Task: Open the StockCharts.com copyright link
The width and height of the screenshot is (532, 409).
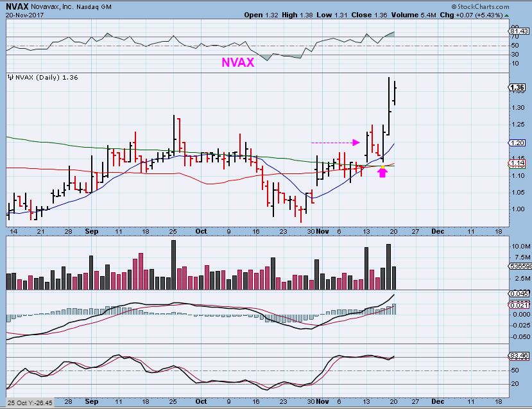Action: (x=480, y=7)
